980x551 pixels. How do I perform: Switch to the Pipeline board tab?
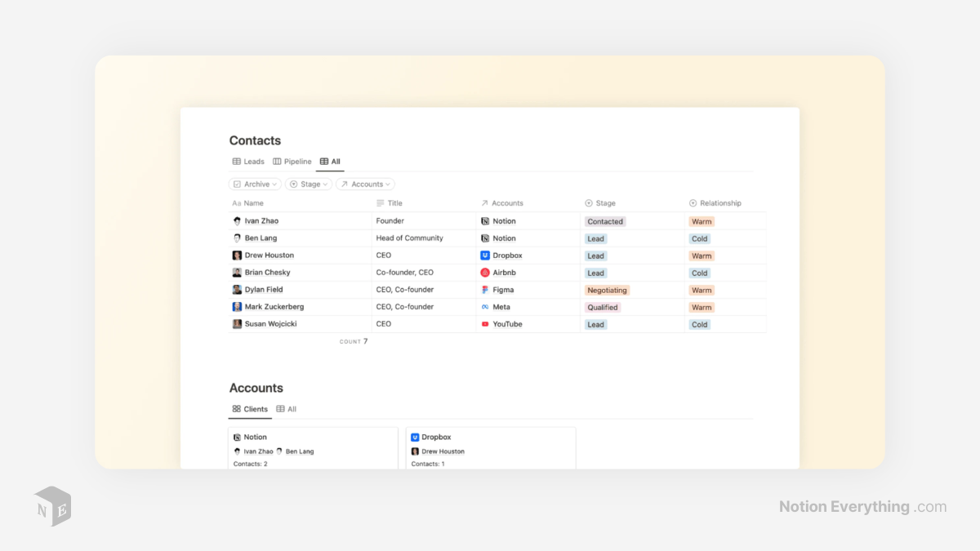pyautogui.click(x=292, y=162)
